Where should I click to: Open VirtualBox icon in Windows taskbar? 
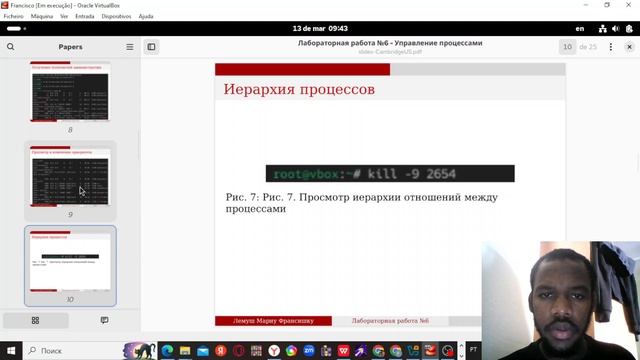pyautogui.click(x=430, y=351)
